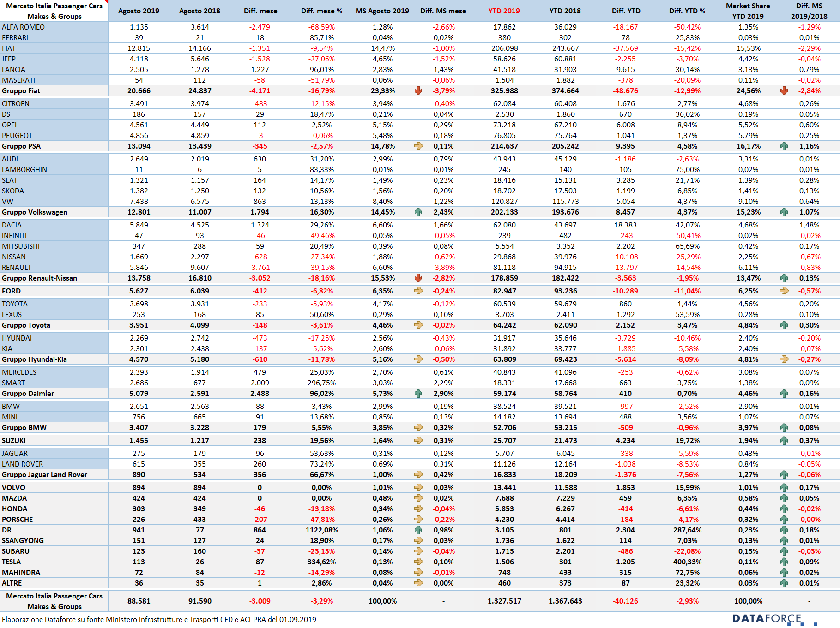The height and width of the screenshot is (628, 840).
Task: Click Gruppo Volkswagen green arrow beside 2,43%
Action: point(418,212)
